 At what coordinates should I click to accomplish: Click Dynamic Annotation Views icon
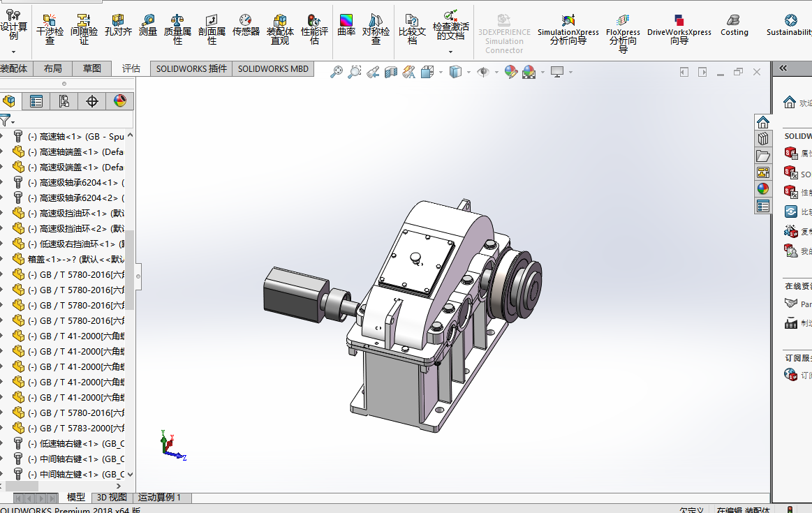(408, 72)
